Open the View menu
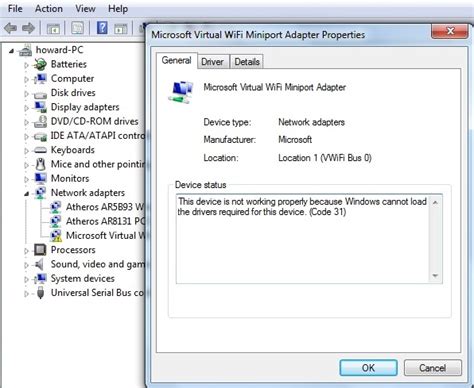This screenshot has width=474, height=388. coord(85,8)
